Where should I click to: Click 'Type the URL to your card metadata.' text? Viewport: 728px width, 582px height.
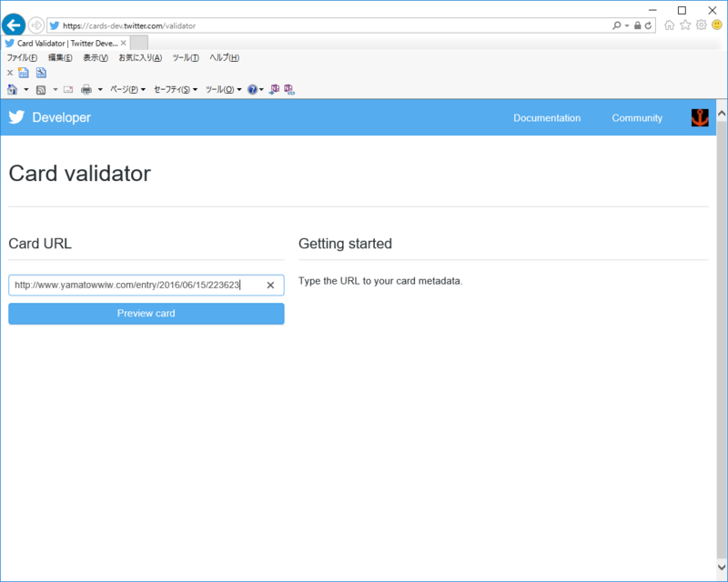coord(380,281)
